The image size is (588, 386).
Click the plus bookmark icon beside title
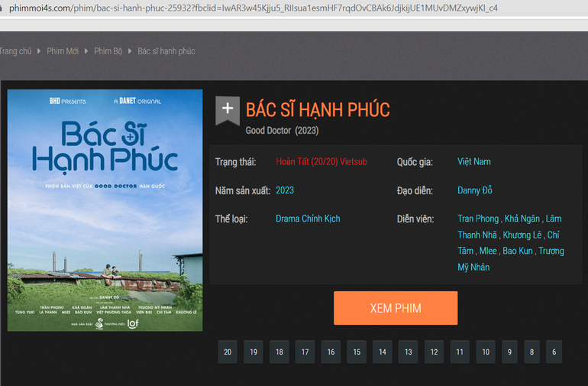coord(228,109)
